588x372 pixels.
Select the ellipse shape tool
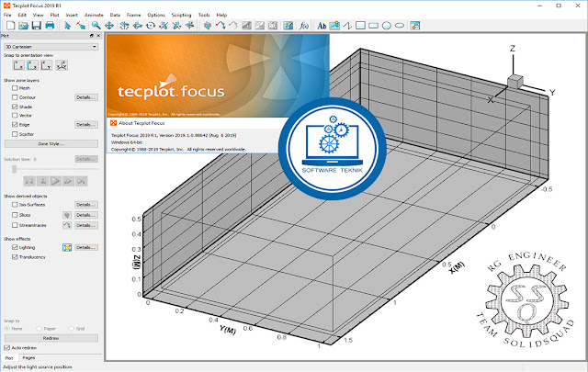(x=400, y=26)
